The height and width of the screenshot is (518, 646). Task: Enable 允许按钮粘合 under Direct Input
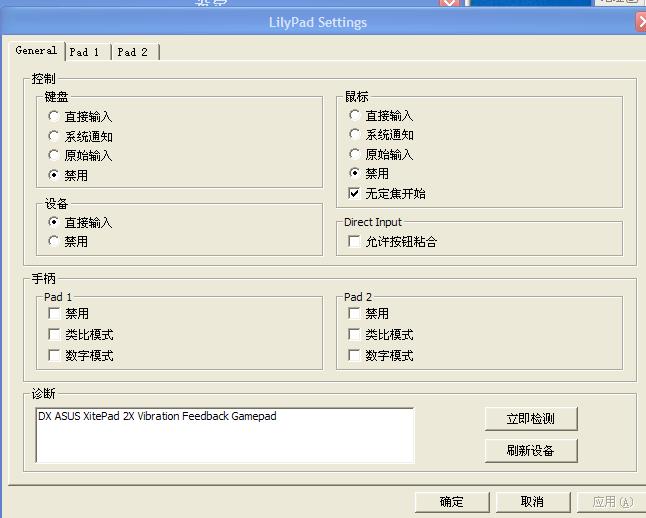[355, 241]
